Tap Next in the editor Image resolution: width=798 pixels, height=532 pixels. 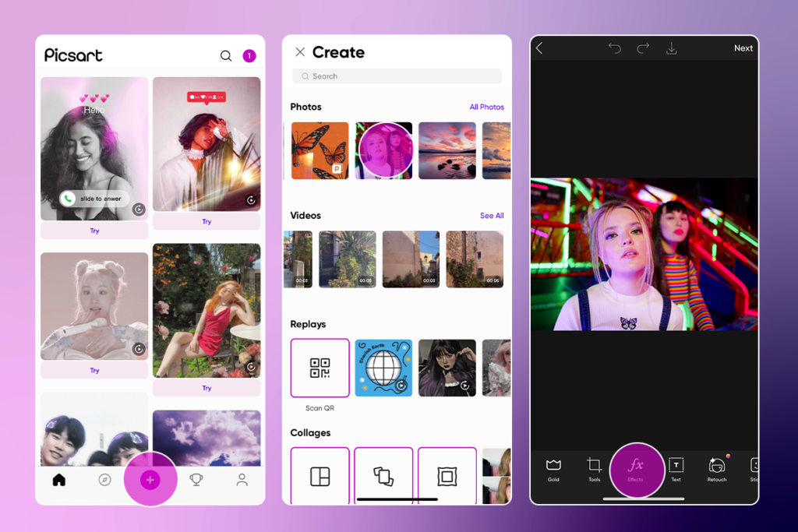pyautogui.click(x=743, y=48)
